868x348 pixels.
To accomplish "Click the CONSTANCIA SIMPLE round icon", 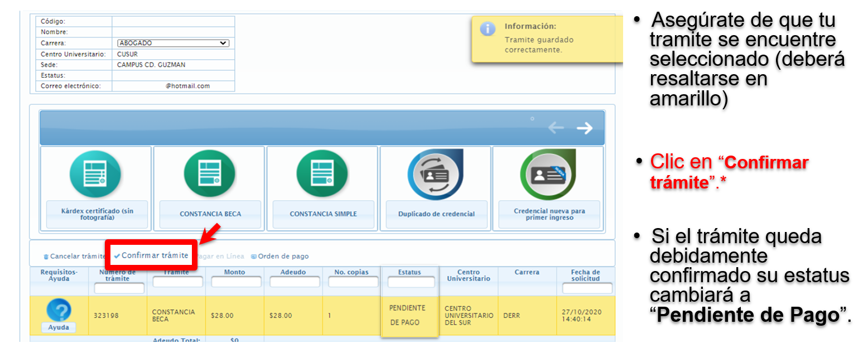I will coord(322,173).
